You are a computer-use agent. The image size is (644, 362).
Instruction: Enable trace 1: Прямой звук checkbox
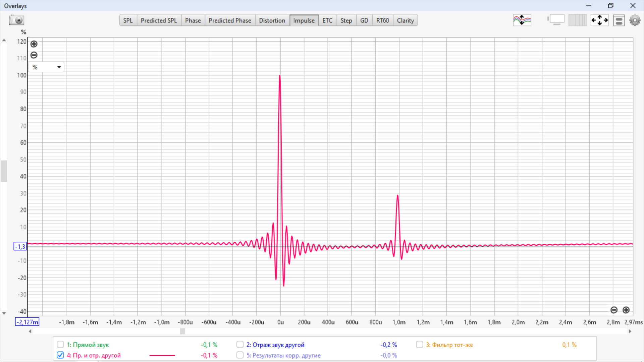click(60, 344)
